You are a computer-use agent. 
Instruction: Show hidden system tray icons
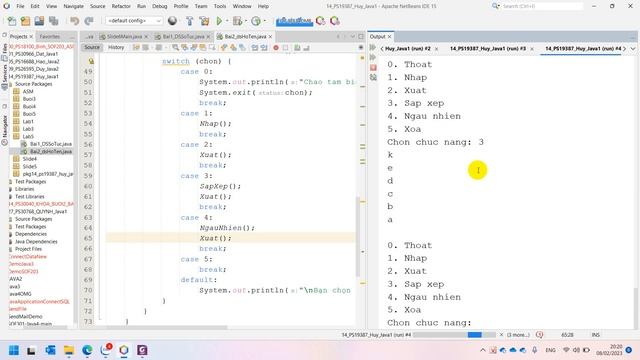coord(482,350)
